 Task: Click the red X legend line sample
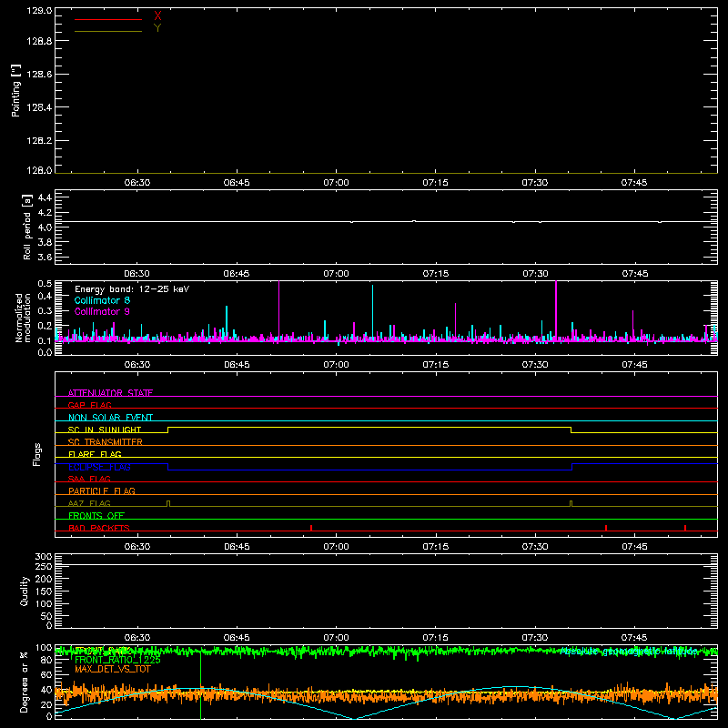click(x=108, y=19)
